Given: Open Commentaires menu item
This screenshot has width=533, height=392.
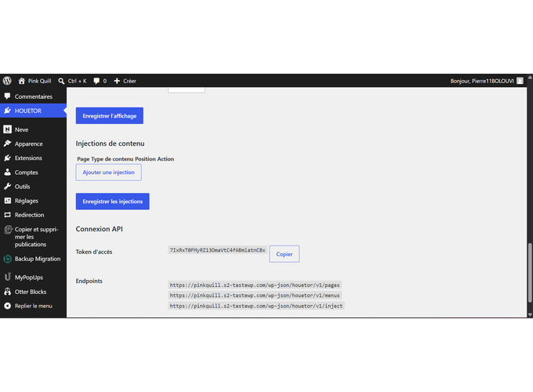Looking at the screenshot, I should [33, 96].
